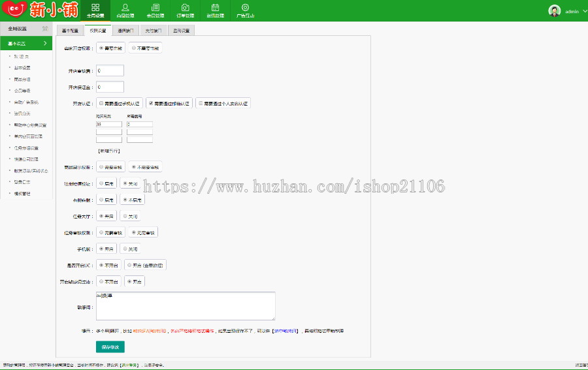The image size is (588, 370).
Task: Expand the admin user dropdown arrow
Action: click(585, 11)
